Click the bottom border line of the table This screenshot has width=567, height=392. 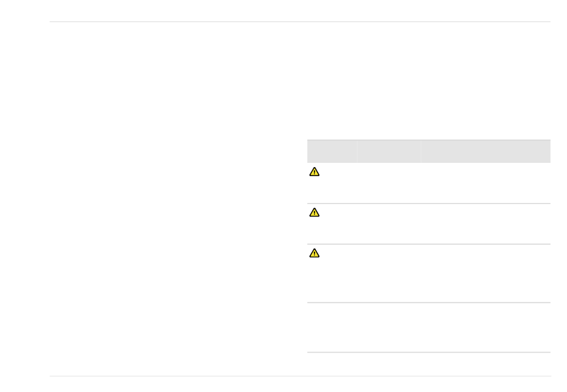[x=429, y=352]
